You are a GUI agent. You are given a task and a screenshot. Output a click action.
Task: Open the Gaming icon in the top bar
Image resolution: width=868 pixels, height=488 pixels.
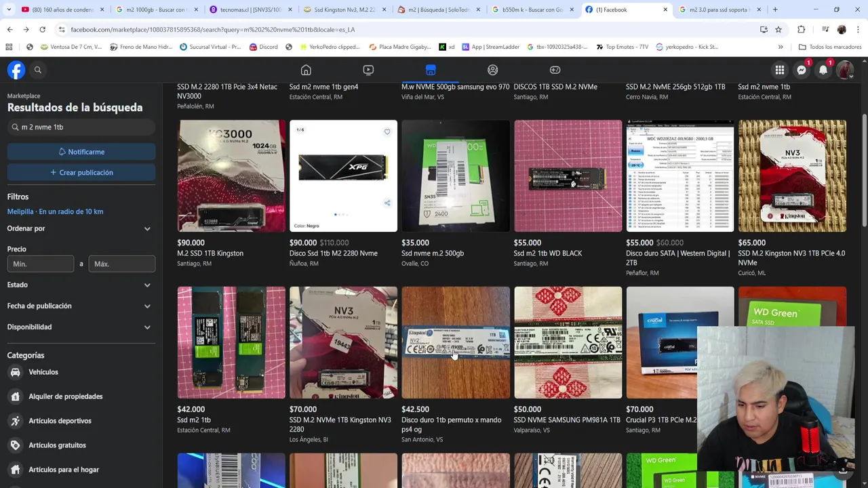[555, 70]
